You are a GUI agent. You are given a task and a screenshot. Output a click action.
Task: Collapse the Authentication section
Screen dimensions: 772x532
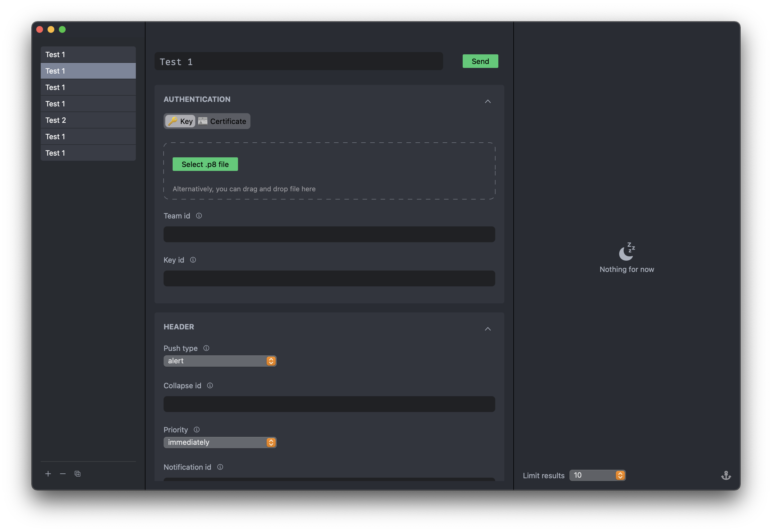pyautogui.click(x=488, y=101)
